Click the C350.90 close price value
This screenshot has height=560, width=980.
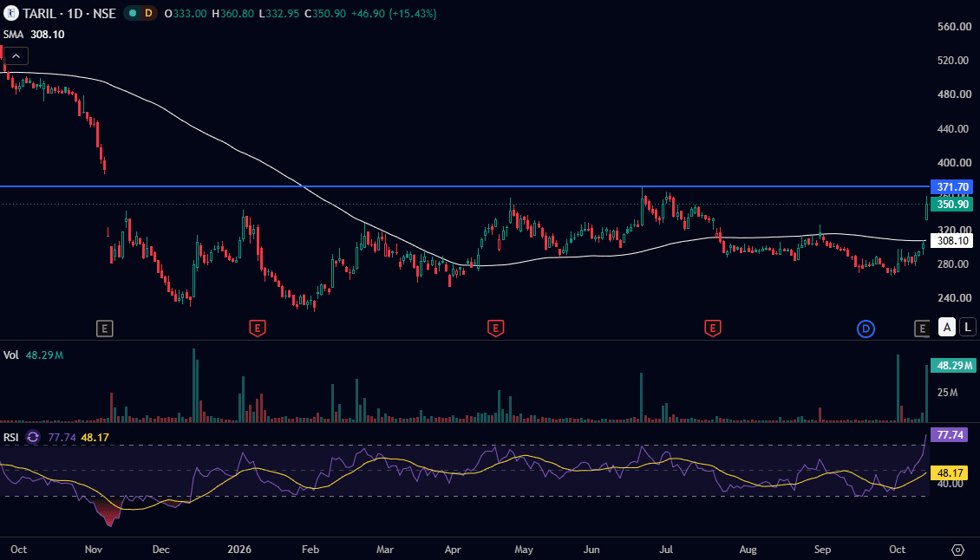325,13
